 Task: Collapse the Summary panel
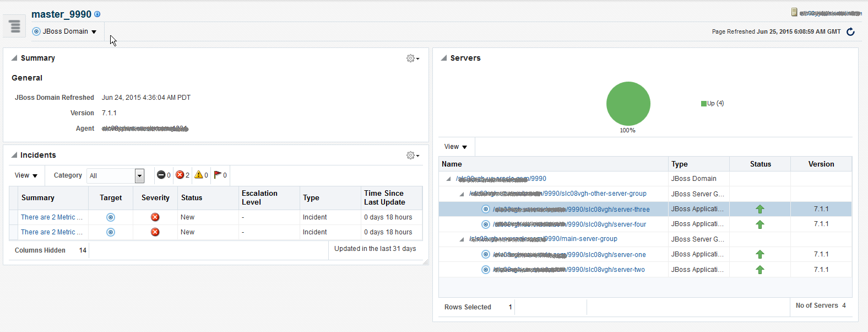pyautogui.click(x=14, y=58)
